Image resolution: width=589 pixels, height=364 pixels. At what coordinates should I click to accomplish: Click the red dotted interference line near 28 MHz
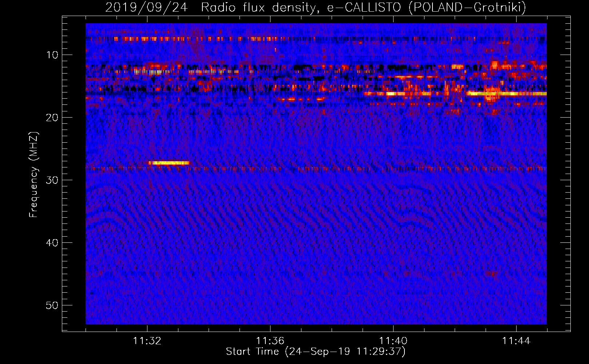click(316, 169)
